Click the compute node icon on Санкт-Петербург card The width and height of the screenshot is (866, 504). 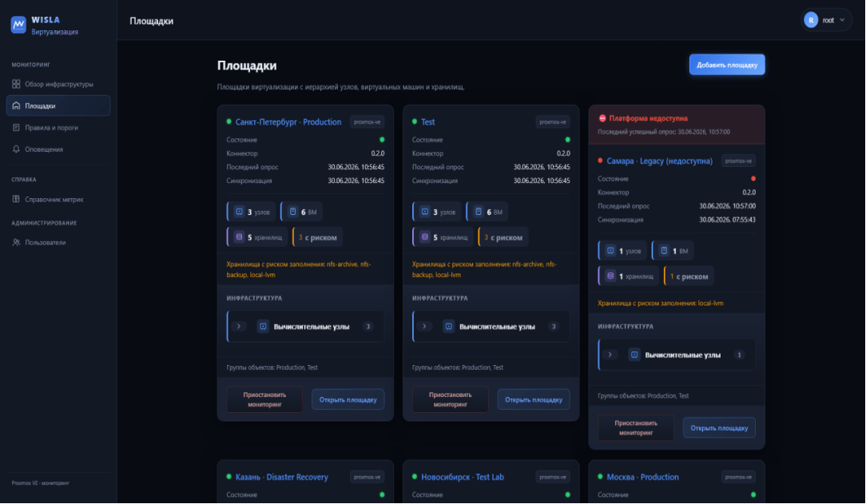pyautogui.click(x=263, y=326)
